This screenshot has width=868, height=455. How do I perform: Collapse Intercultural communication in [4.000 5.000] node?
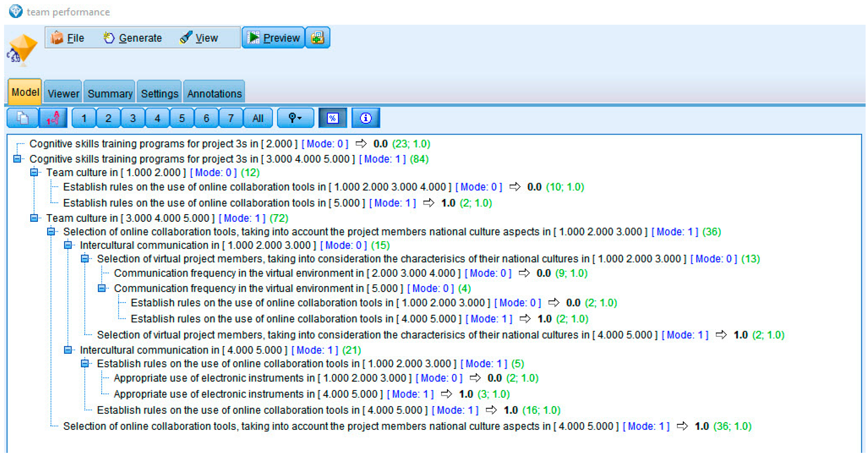(x=68, y=350)
